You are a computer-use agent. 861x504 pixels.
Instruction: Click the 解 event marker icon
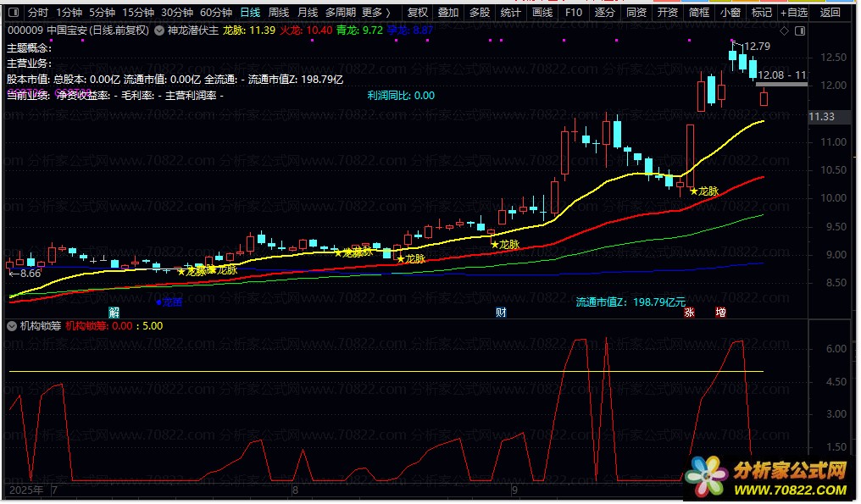114,313
